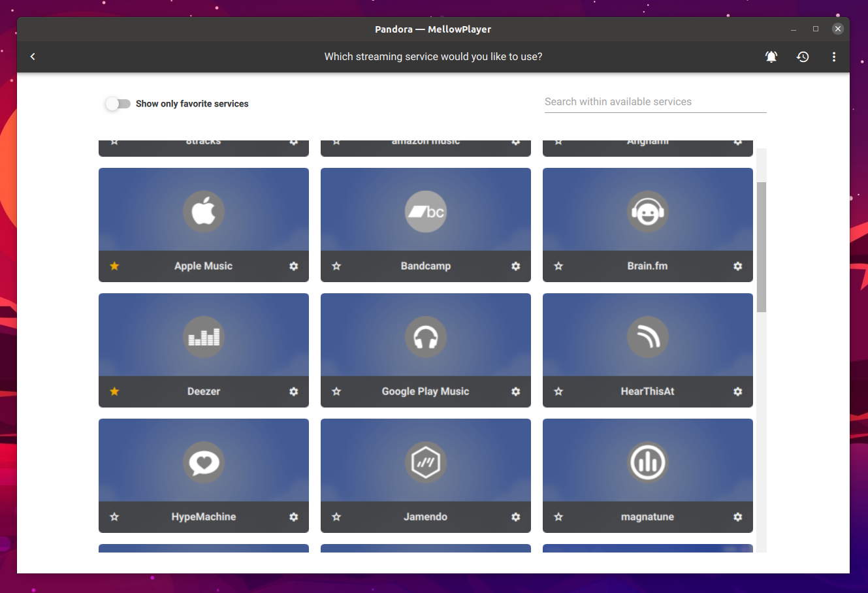Click the magnatune label
The width and height of the screenshot is (868, 593).
coord(648,517)
